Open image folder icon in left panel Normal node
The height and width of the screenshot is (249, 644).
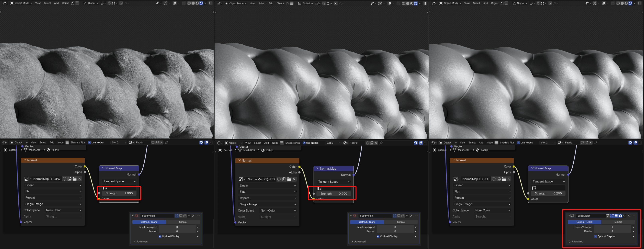(74, 179)
